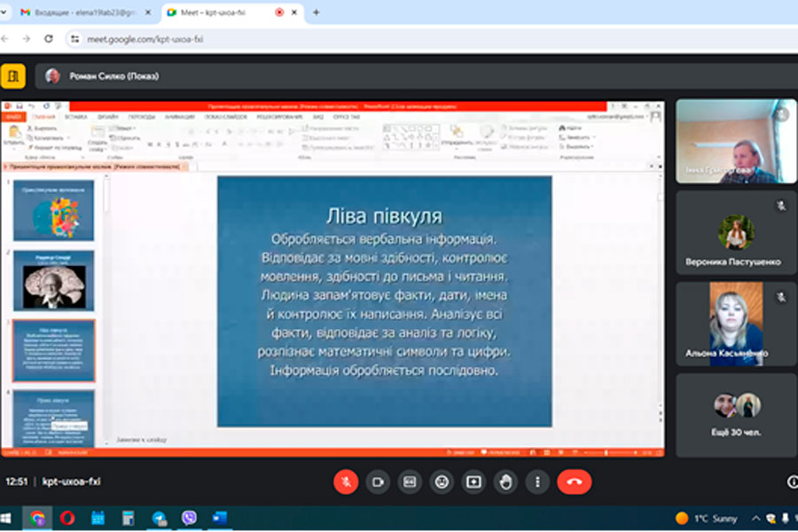Open the blue Office app taskbar icon
Image resolution: width=798 pixels, height=532 pixels.
[220, 518]
